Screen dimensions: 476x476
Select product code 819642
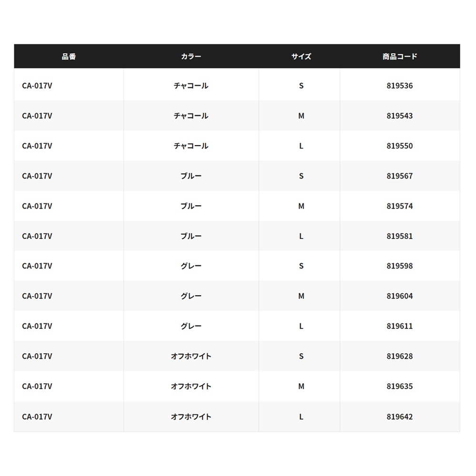tap(399, 416)
